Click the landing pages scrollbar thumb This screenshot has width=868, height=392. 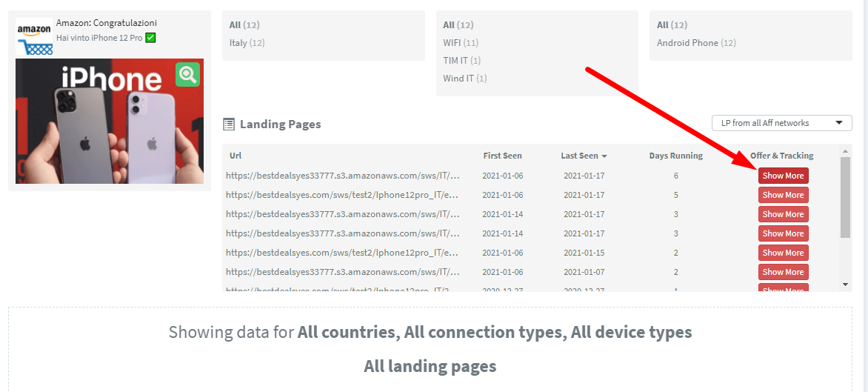(x=845, y=197)
